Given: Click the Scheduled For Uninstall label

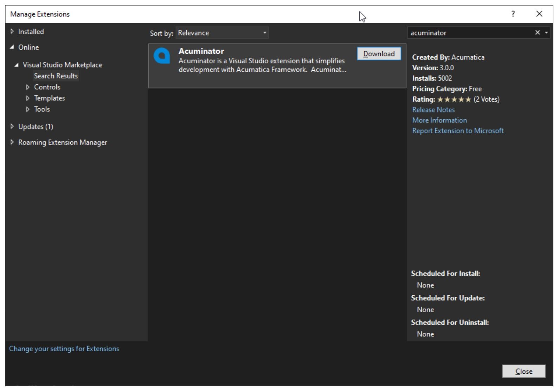Looking at the screenshot, I should [450, 322].
